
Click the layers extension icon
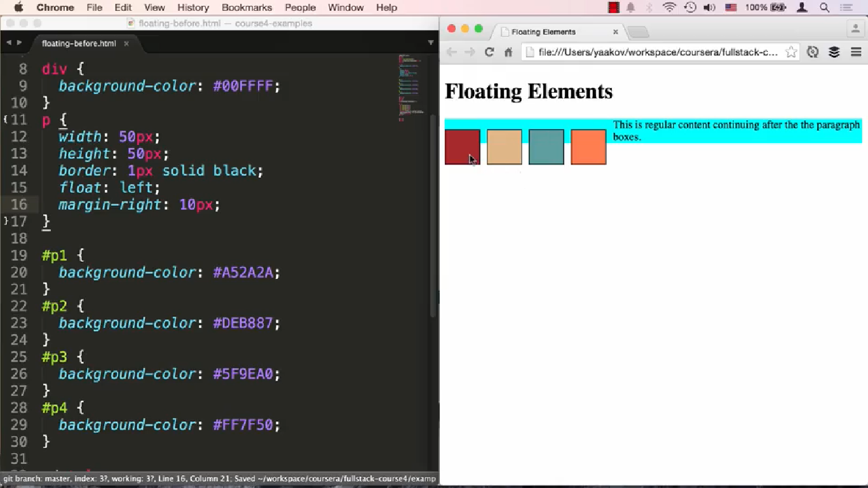[x=834, y=52]
